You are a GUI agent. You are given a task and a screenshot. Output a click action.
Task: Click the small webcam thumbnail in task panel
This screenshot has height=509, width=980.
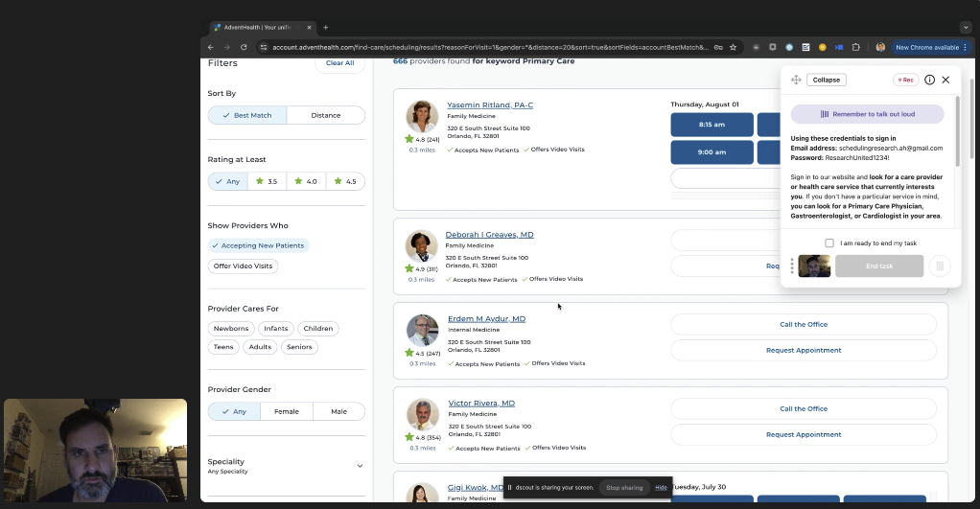point(814,266)
